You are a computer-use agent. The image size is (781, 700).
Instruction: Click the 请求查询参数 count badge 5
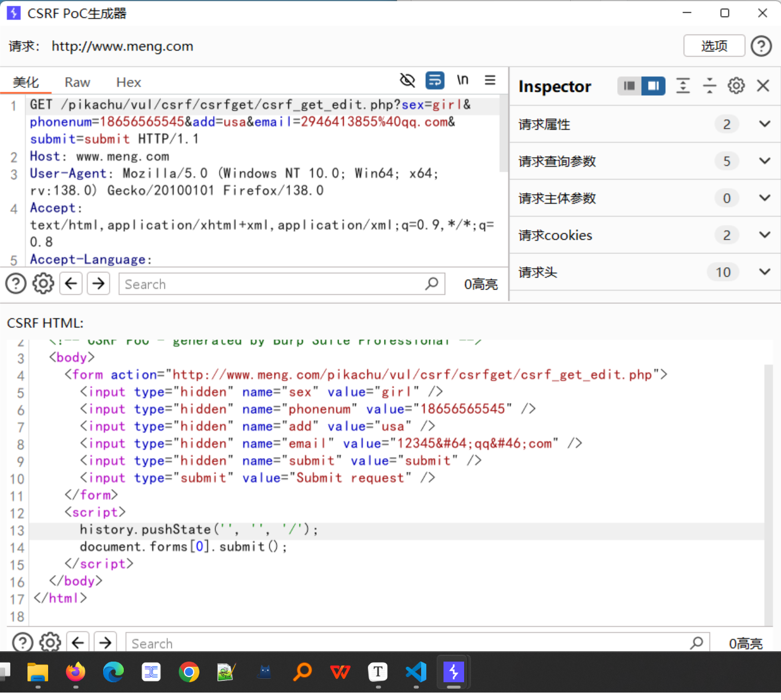pyautogui.click(x=727, y=161)
